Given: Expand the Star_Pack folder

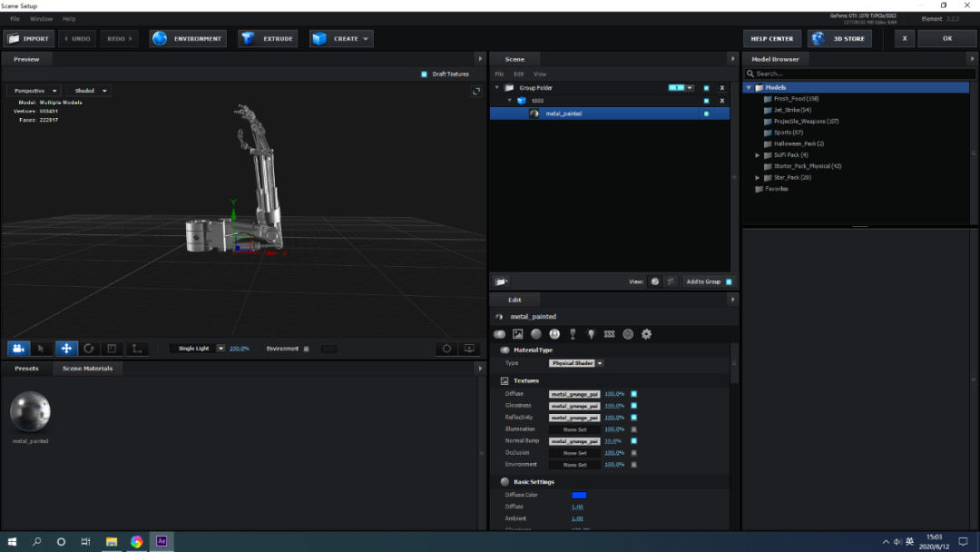Looking at the screenshot, I should tap(758, 178).
